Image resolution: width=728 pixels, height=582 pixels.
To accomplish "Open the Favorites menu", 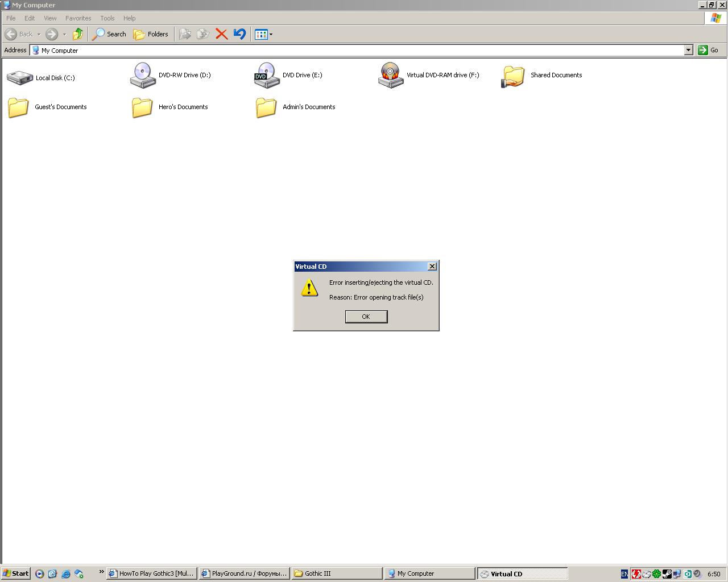I will pyautogui.click(x=78, y=18).
